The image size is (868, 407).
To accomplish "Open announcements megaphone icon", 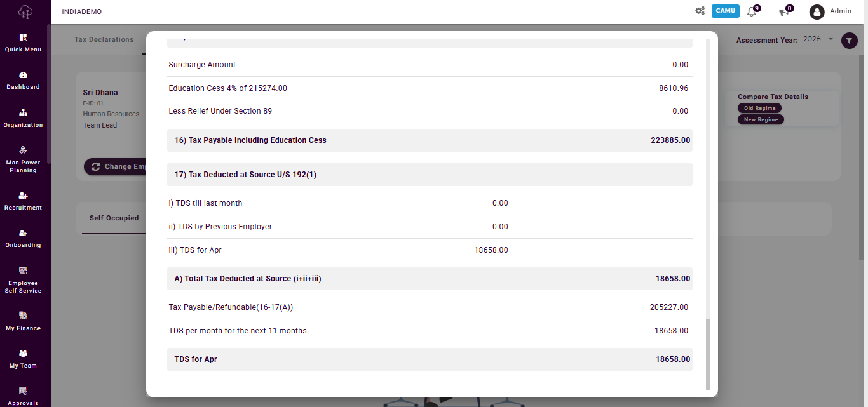I will coord(784,11).
